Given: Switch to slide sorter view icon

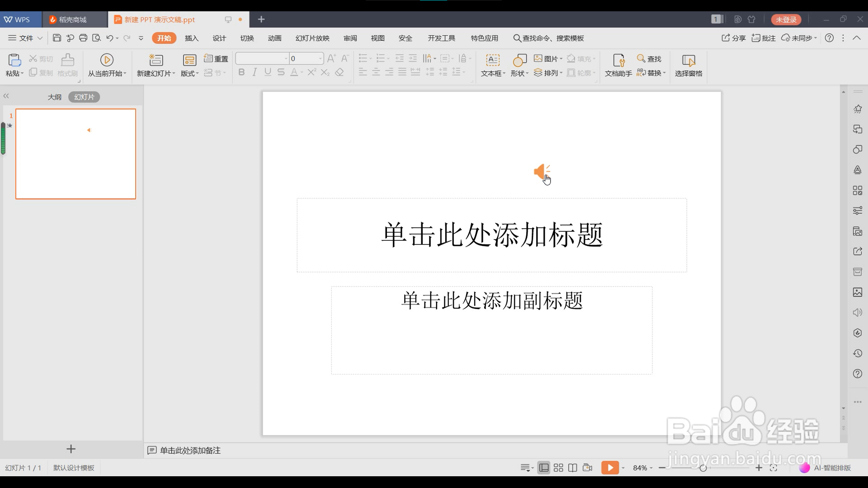Looking at the screenshot, I should [558, 468].
